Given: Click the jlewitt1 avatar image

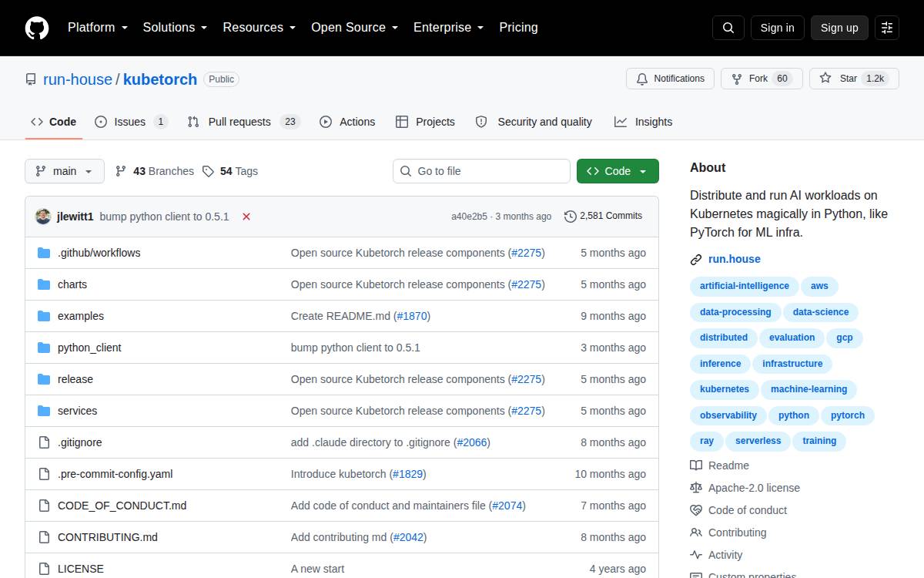Looking at the screenshot, I should pyautogui.click(x=43, y=217).
